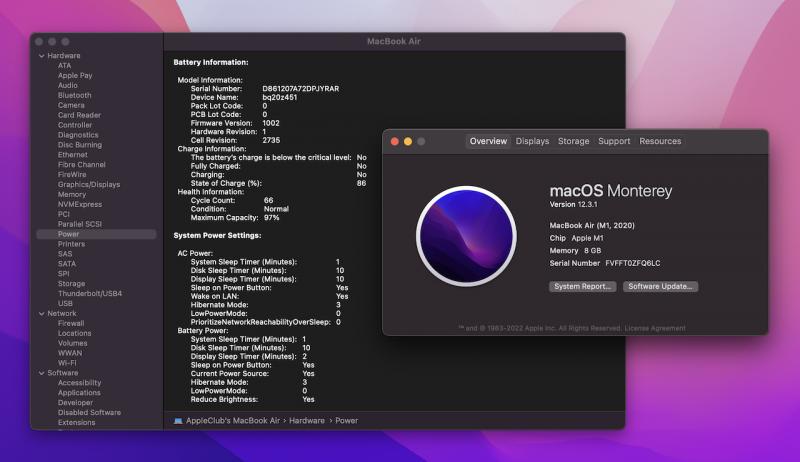Select USB in the sidebar
Viewport: 800px width, 462px height.
65,303
